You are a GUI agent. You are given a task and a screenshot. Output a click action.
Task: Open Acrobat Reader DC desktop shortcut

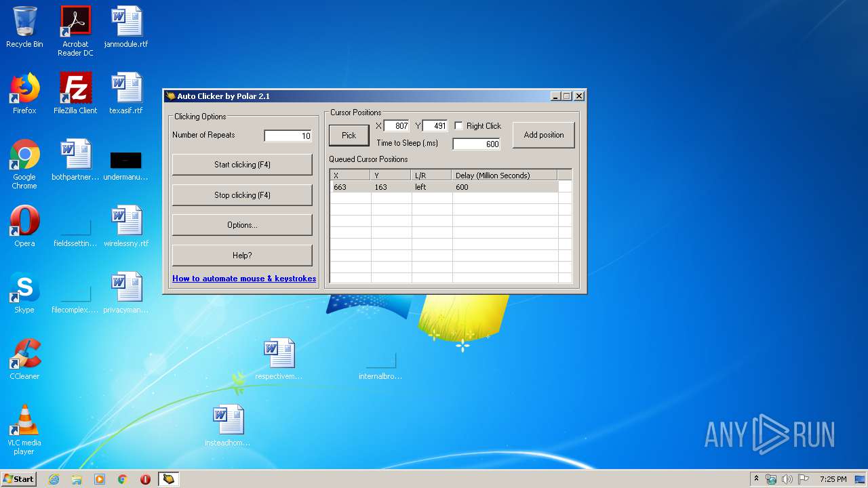[75, 31]
